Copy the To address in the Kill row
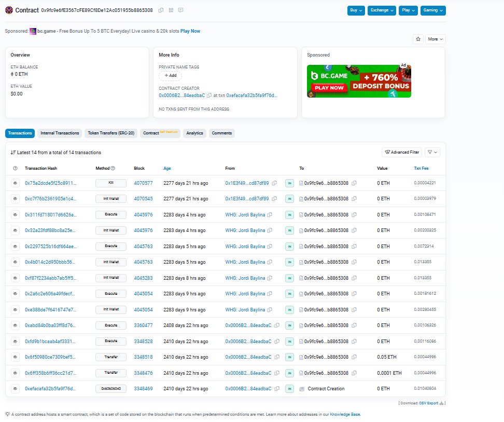Screen dimensions: 504x422 tap(354, 183)
